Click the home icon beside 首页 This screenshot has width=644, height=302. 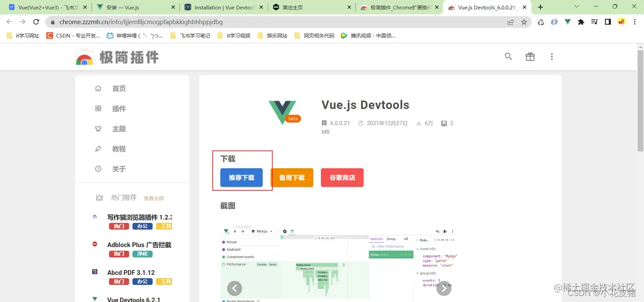(98, 88)
